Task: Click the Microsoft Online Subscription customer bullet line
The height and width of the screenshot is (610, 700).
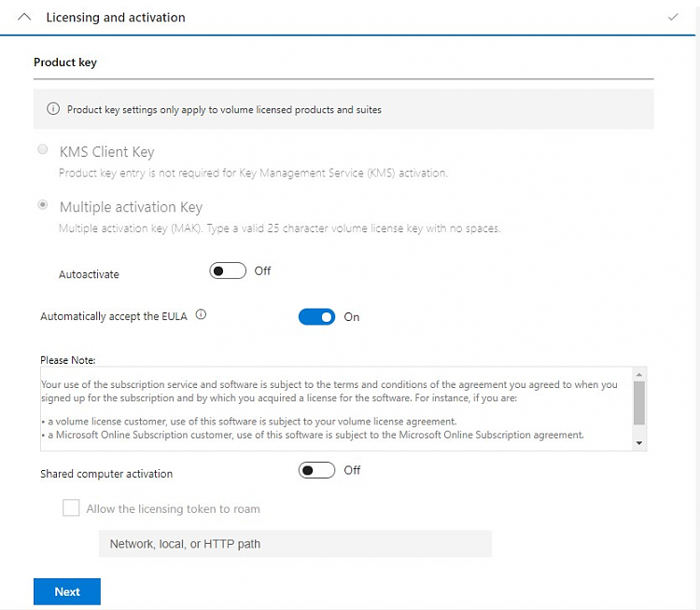Action: coord(313,435)
